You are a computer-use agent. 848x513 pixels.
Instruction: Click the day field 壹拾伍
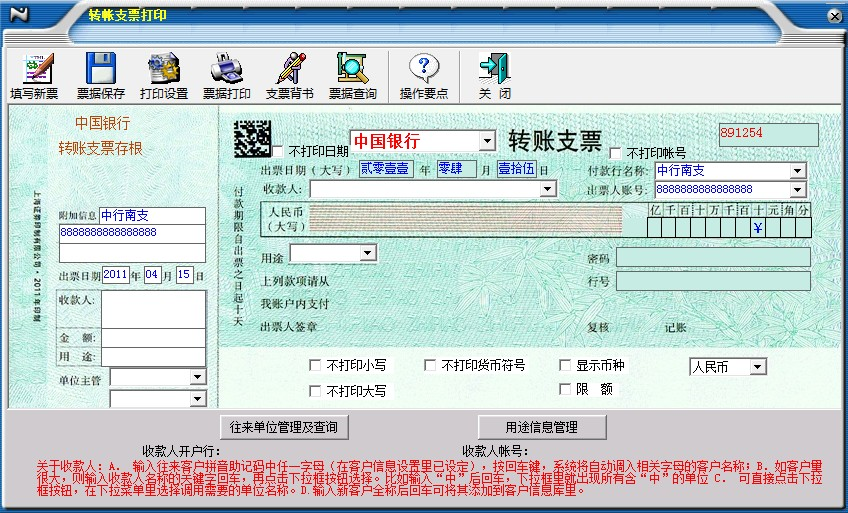(516, 169)
